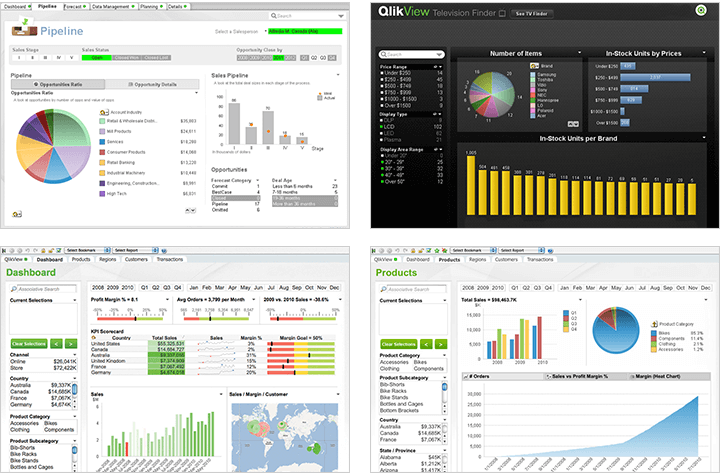Click the Associative Search magnifier in the Products panel
This screenshot has width=720, height=476.
[x=383, y=289]
